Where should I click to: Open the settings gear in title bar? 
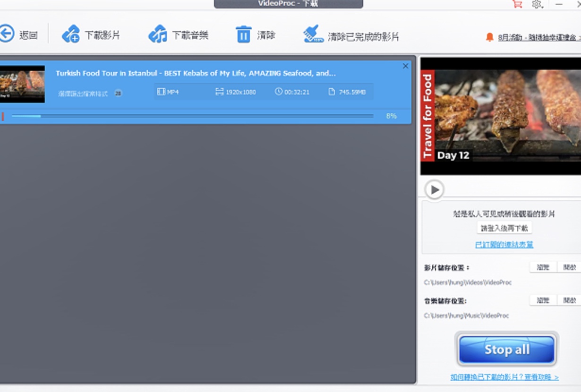coord(537,4)
